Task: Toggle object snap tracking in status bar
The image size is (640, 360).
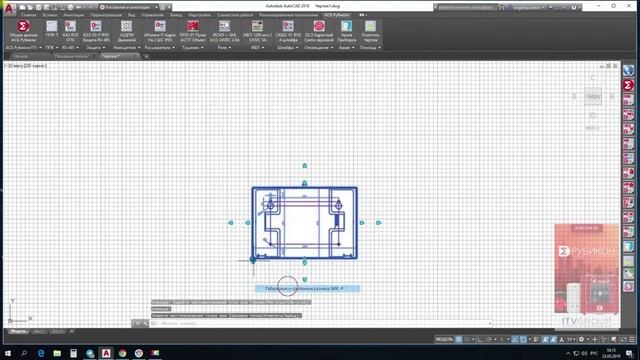Action: point(515,340)
